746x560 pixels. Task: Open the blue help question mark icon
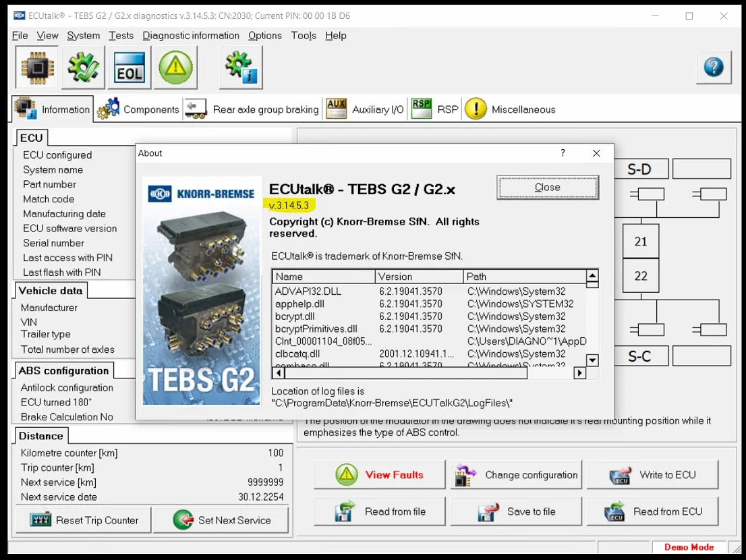coord(714,67)
